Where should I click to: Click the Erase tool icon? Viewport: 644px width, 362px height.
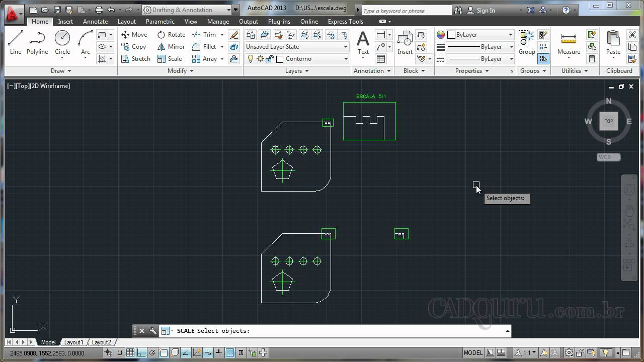(234, 35)
